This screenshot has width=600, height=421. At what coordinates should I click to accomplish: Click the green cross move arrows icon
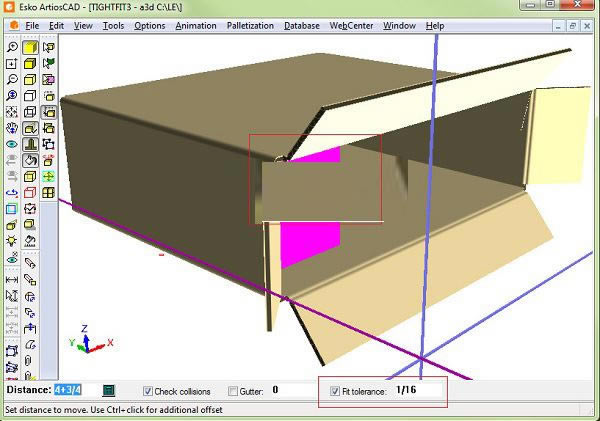[x=48, y=176]
